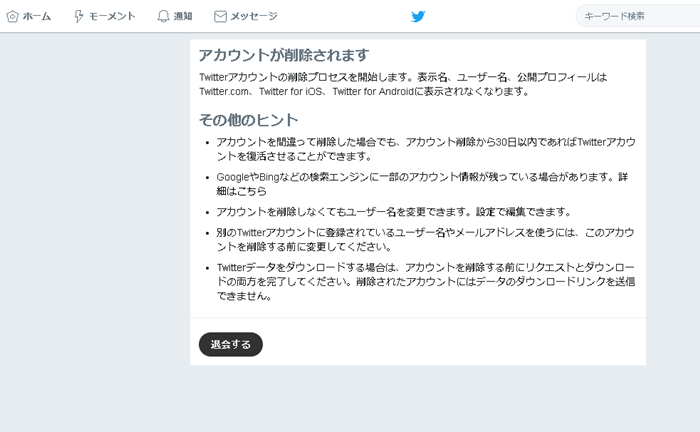Click the Home house icon
Image resolution: width=700 pixels, height=432 pixels.
[12, 17]
